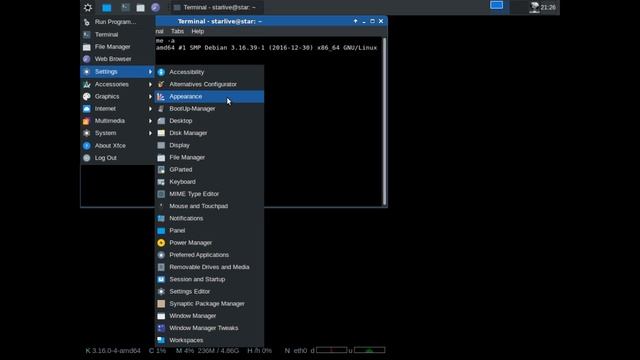Launch Synaptic Package Manager
640x360 pixels.
(209, 304)
